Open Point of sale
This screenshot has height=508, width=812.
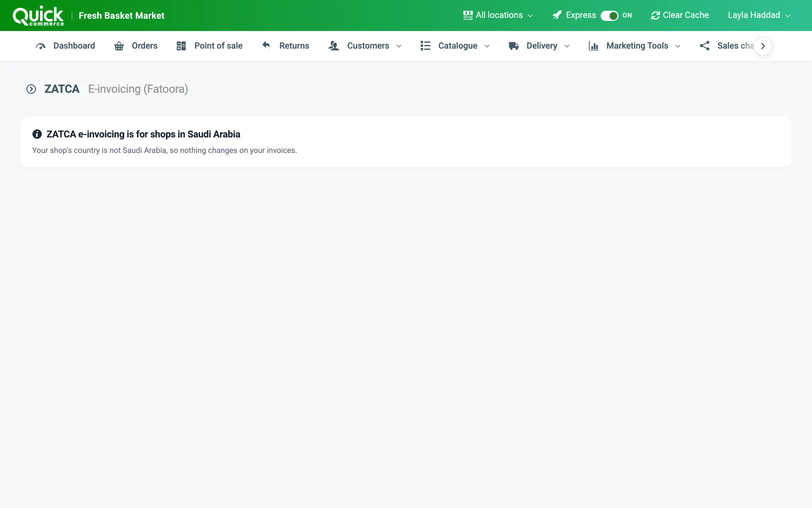tap(209, 46)
